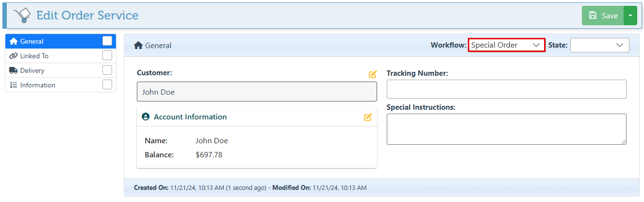Click the truck icon beside Delivery
The width and height of the screenshot is (644, 202).
point(14,70)
